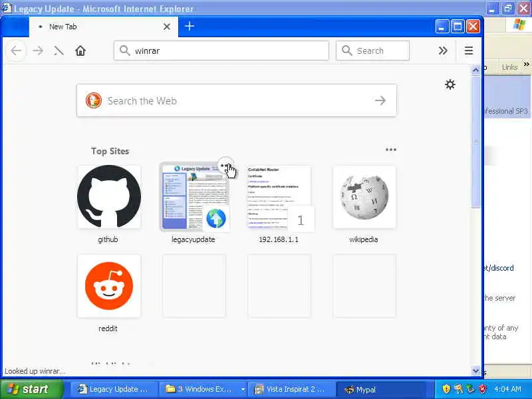This screenshot has height=399, width=532.
Task: Click the 'Looked up winrar...' status text
Action: (x=35, y=371)
